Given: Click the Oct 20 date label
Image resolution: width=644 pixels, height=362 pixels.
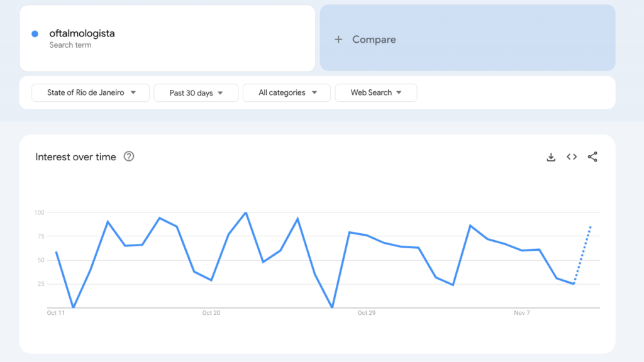Looking at the screenshot, I should tap(211, 313).
